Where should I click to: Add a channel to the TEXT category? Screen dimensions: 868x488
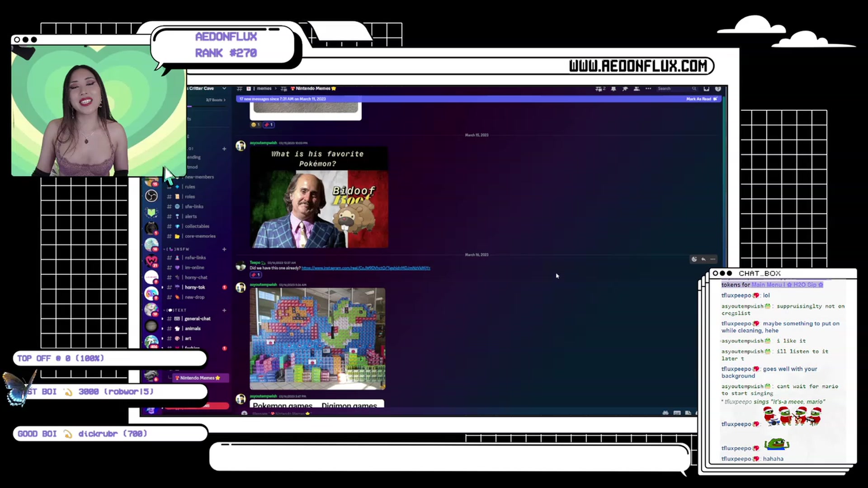coord(224,310)
